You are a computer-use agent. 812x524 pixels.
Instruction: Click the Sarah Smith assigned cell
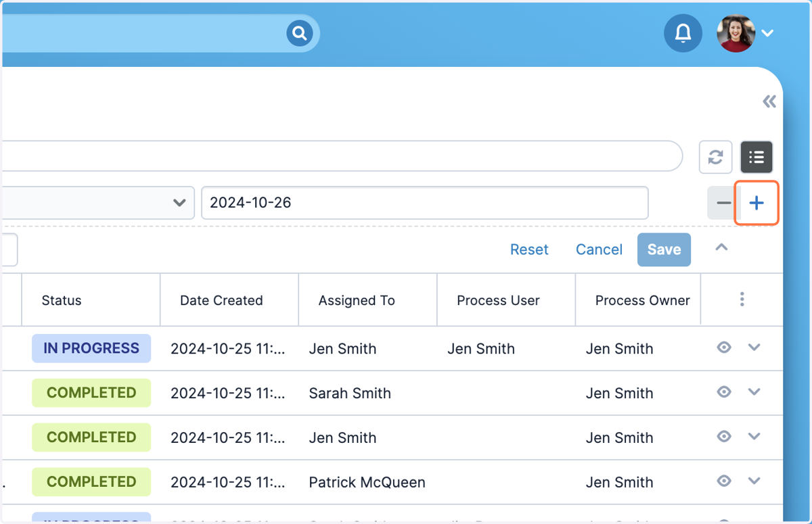[x=350, y=394]
